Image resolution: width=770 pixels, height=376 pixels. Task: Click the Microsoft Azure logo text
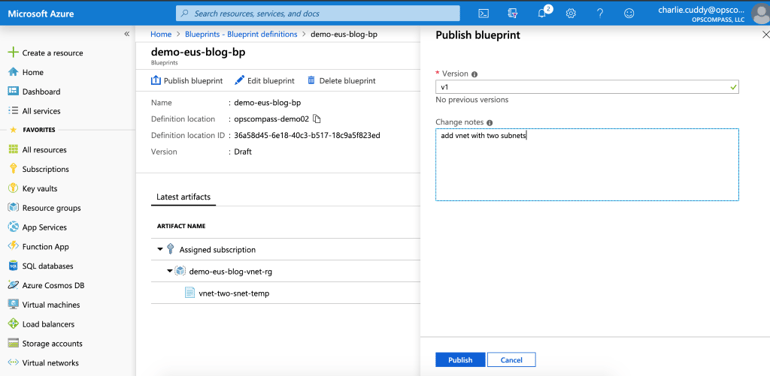tap(41, 14)
